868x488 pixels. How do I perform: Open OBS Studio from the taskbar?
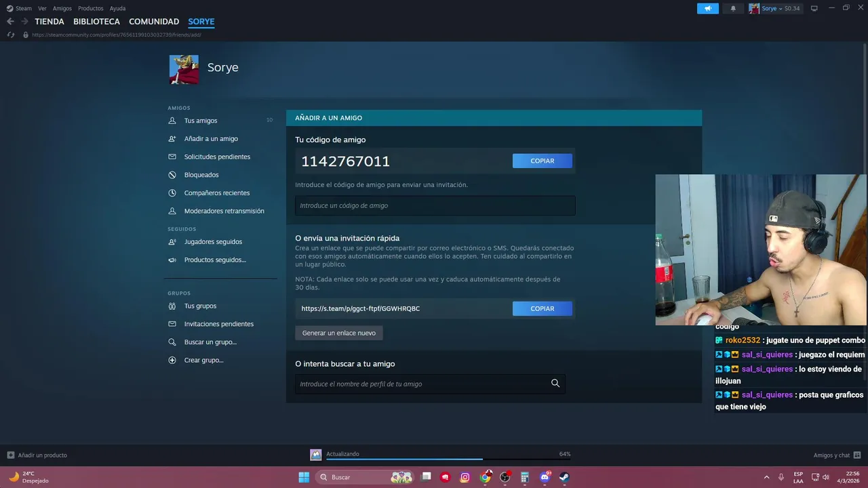(x=505, y=477)
